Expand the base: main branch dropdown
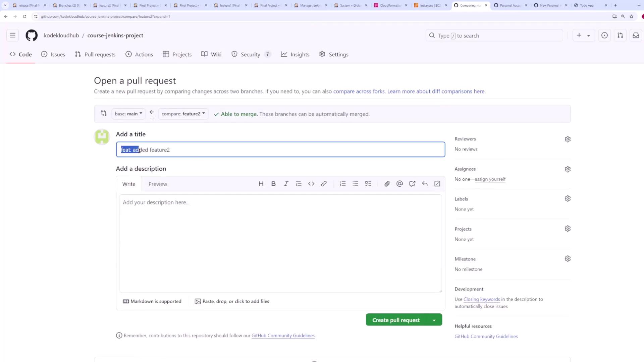The image size is (644, 362). click(x=128, y=114)
